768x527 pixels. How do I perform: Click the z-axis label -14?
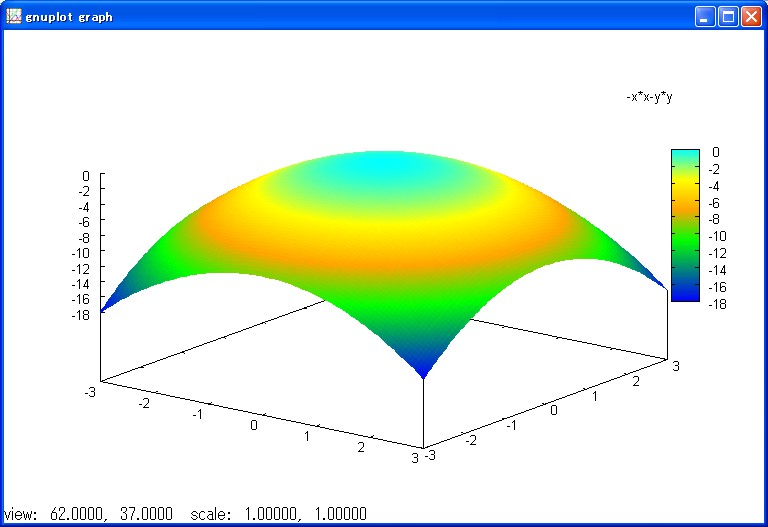(81, 284)
